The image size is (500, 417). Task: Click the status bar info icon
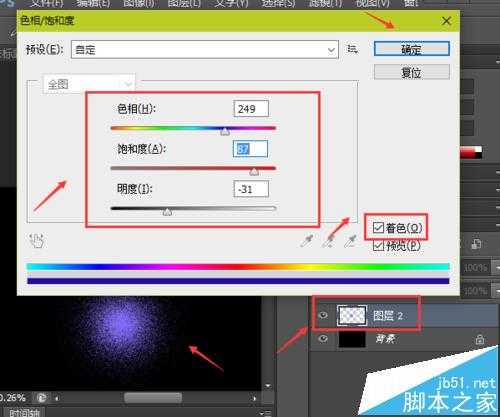point(42,398)
